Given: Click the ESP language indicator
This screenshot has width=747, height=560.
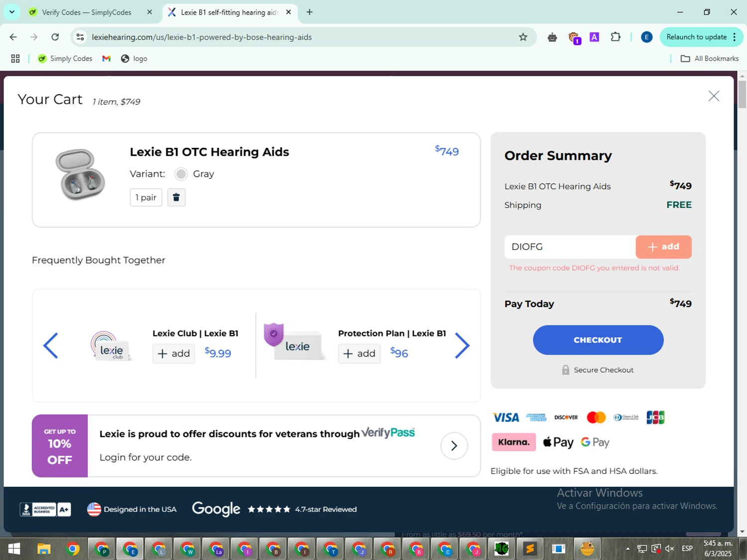Looking at the screenshot, I should tap(687, 549).
